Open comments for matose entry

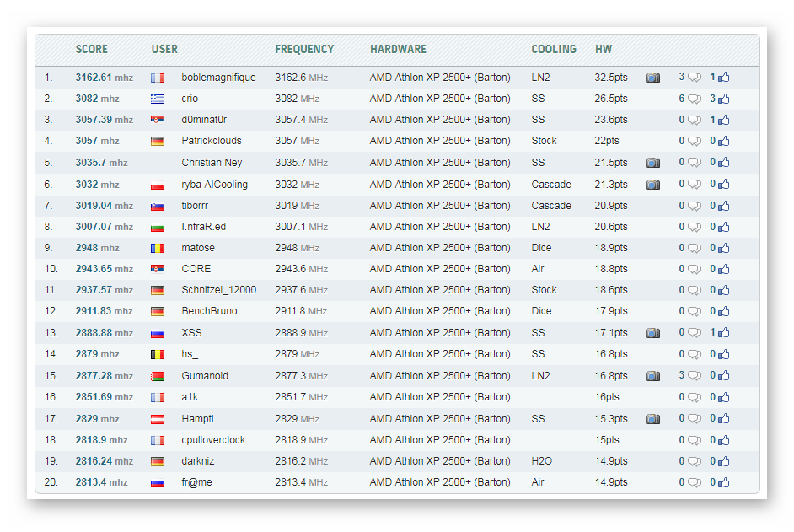695,248
